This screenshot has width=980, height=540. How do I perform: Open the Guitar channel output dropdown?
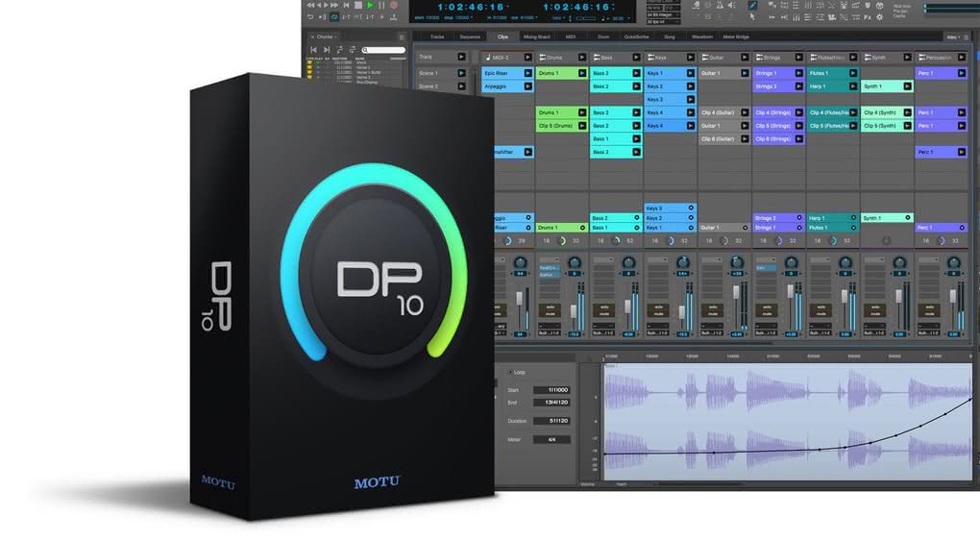pos(713,333)
